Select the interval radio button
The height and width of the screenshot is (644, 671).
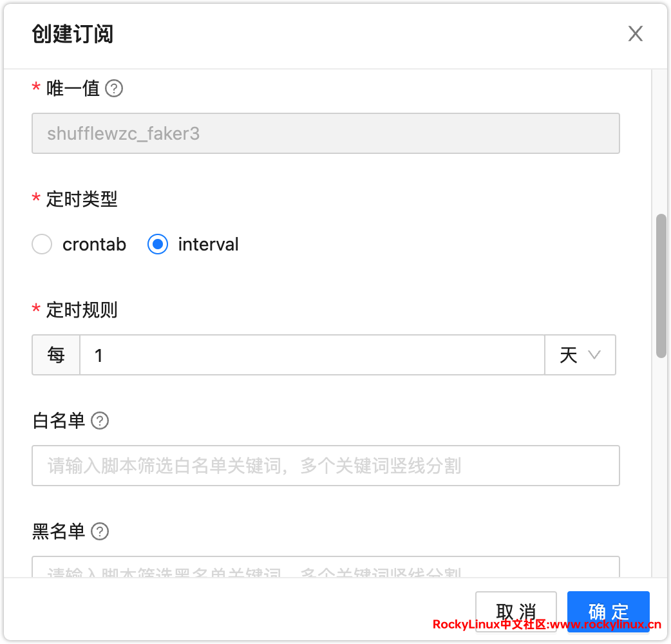tap(158, 245)
